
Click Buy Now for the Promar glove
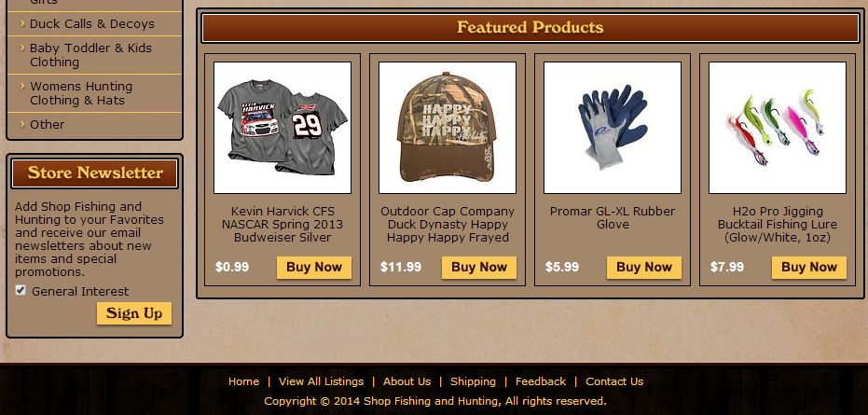coord(644,267)
